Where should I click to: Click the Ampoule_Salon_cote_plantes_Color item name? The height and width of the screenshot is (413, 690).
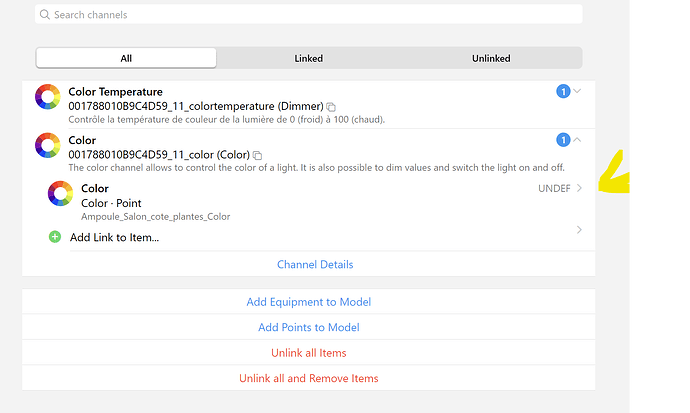tap(155, 216)
